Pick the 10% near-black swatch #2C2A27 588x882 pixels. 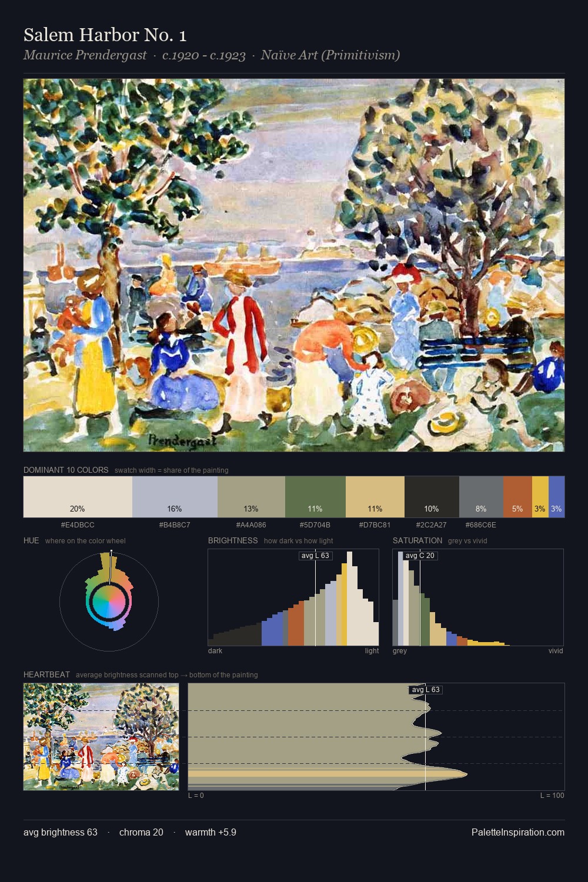[432, 497]
